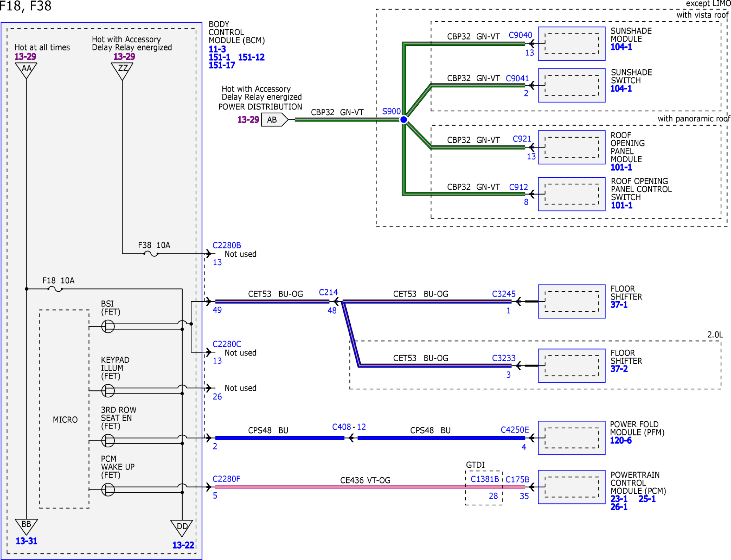Click the PCM WAKE UP FET symbol
Viewport: 731px width, 560px height.
click(108, 490)
